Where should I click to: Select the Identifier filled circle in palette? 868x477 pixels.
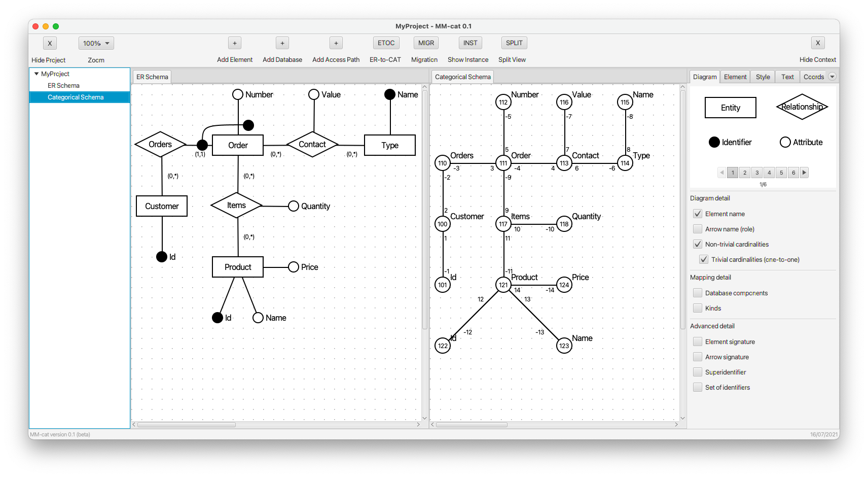click(x=714, y=142)
